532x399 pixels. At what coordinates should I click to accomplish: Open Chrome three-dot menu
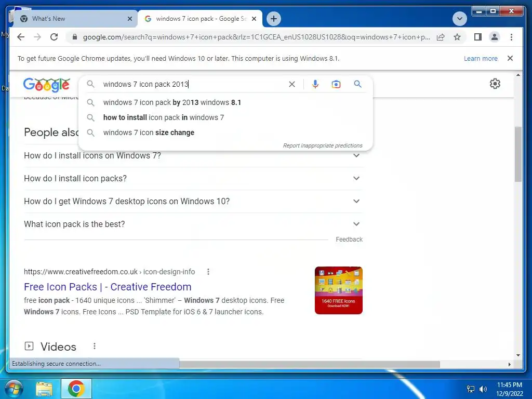[511, 37]
